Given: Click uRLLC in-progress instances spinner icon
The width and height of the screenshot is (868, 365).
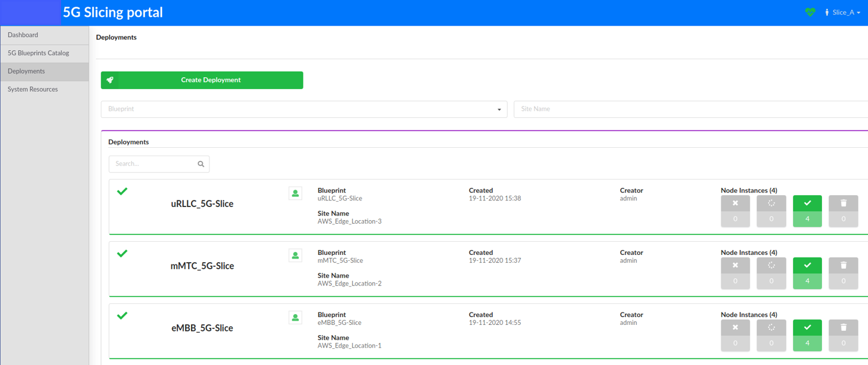Looking at the screenshot, I should (771, 203).
